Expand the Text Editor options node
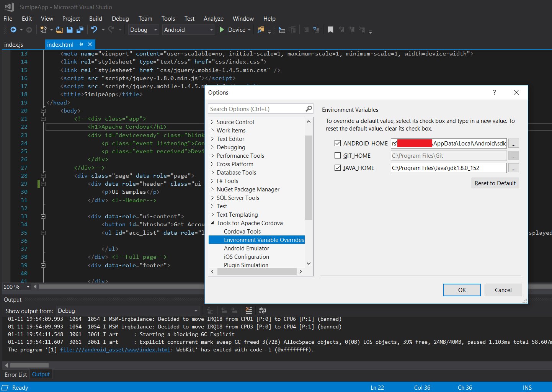Viewport: 552px width, 392px height. tap(212, 139)
